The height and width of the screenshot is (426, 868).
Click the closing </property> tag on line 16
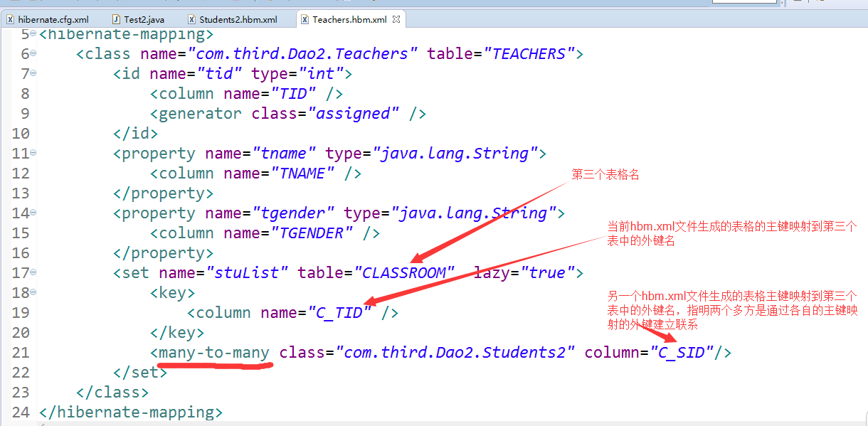click(x=164, y=253)
